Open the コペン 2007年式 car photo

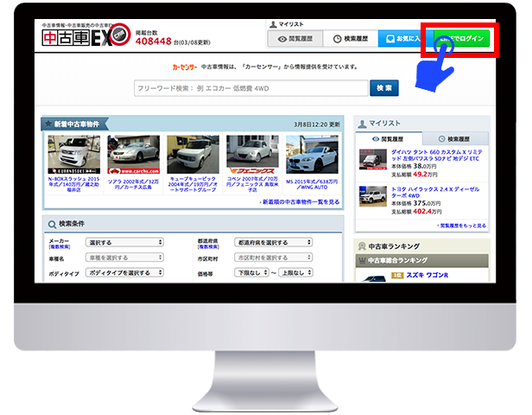click(252, 155)
